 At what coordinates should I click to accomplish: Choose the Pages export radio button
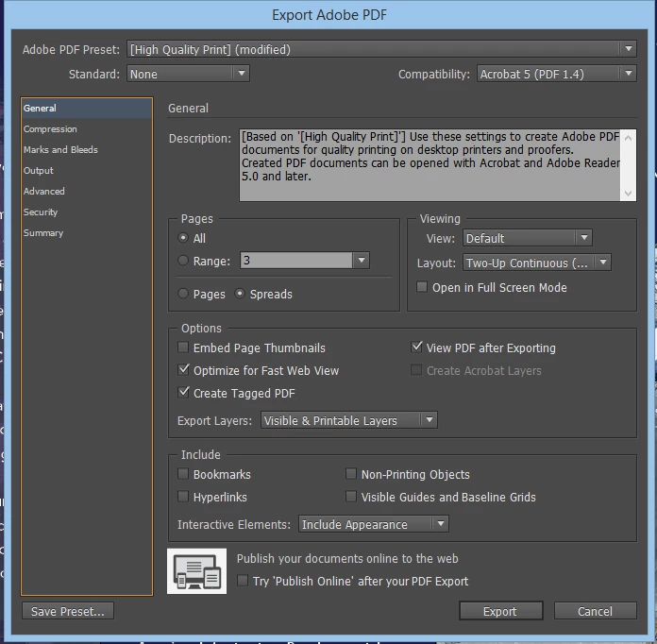click(183, 293)
